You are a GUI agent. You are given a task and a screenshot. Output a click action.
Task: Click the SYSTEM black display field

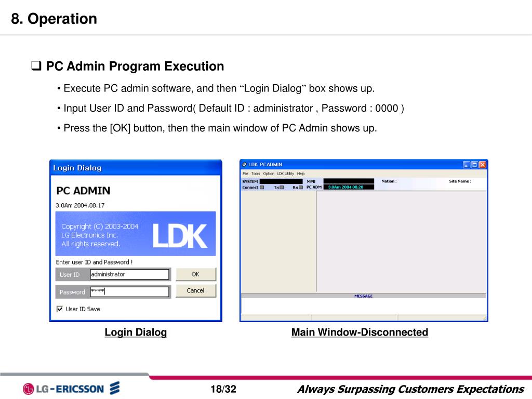click(x=281, y=181)
